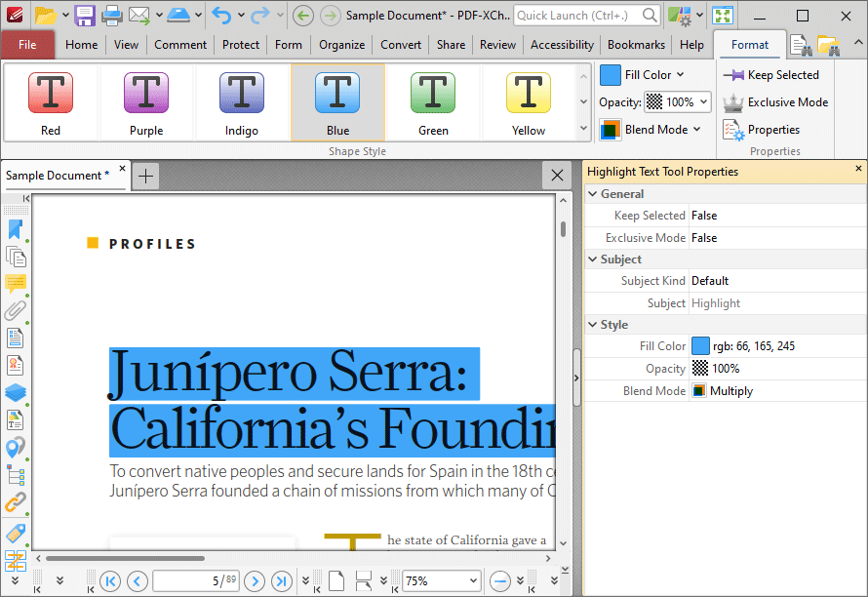The image size is (868, 597).
Task: Close the document view with the X button
Action: tap(558, 176)
